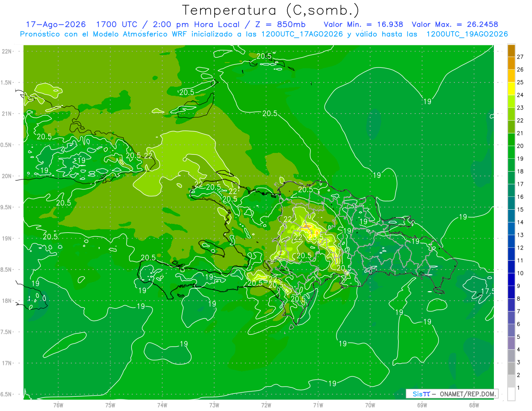This screenshot has height=411, width=532.
Task: Click legend value "15"
Action: pos(520,210)
